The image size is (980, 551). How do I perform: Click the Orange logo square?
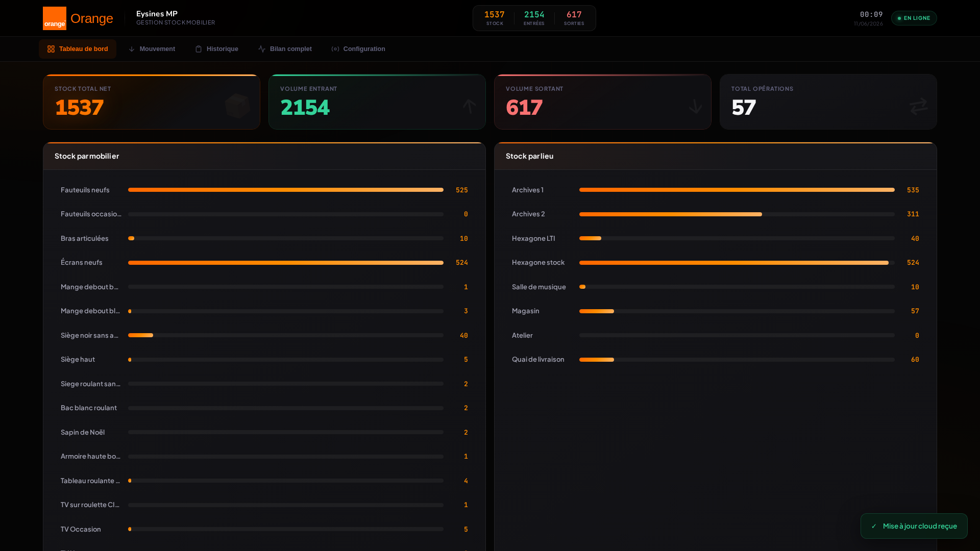[x=55, y=18]
